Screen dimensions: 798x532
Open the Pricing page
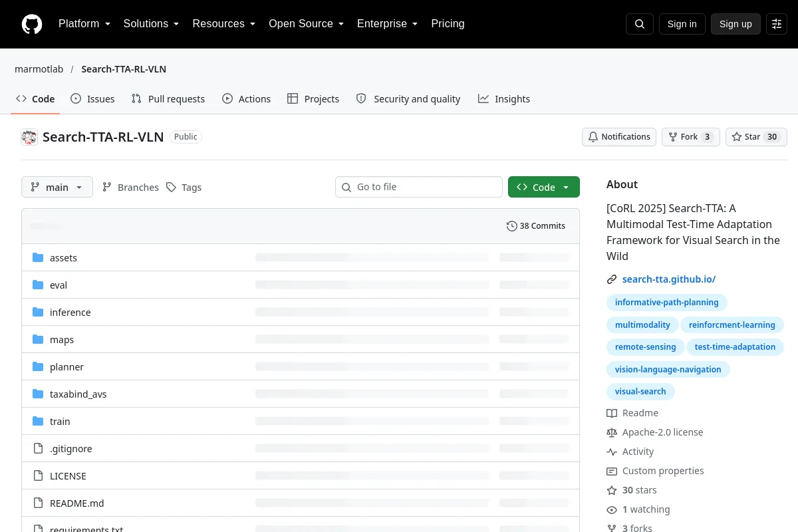(448, 24)
